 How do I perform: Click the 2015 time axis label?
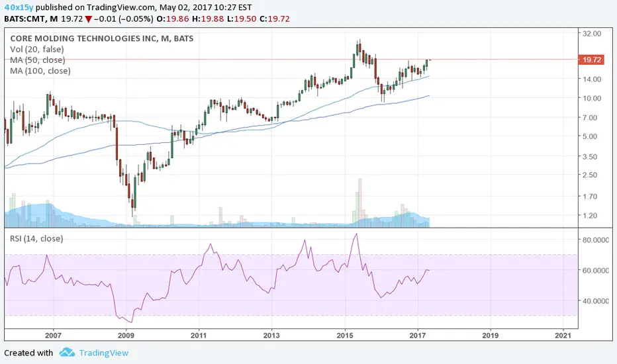345,336
